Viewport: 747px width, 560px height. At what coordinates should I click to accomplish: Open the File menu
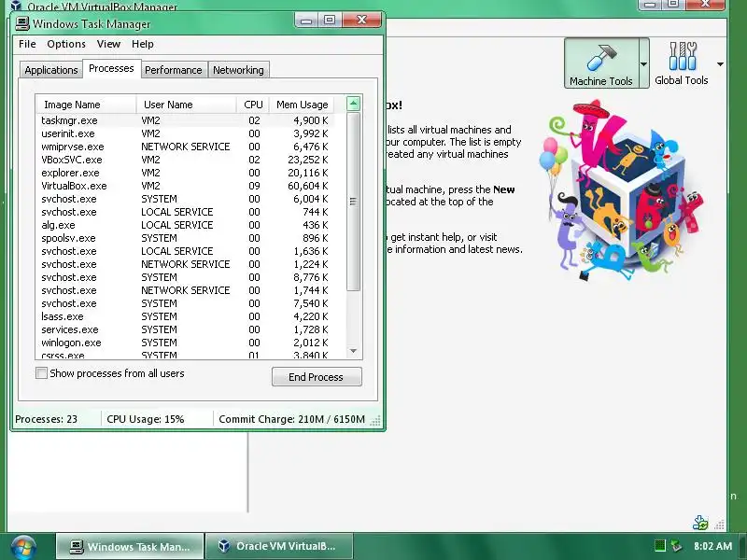pyautogui.click(x=27, y=44)
